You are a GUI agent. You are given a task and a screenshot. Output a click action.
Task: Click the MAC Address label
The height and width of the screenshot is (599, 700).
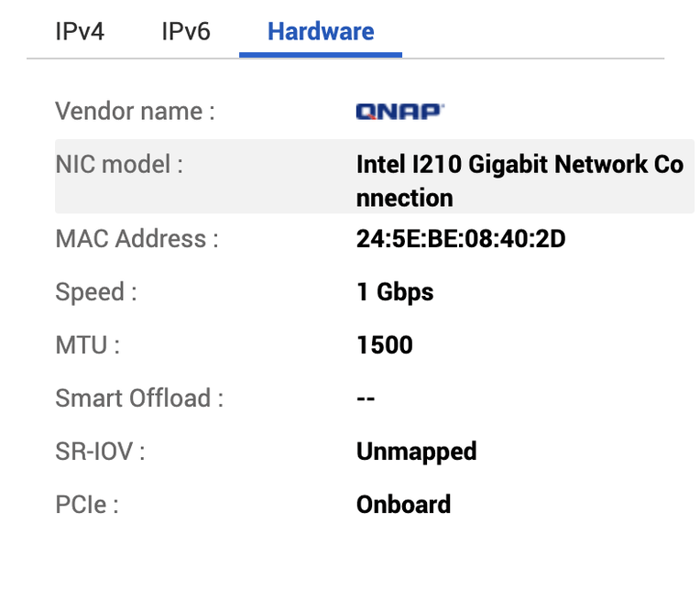coord(137,239)
